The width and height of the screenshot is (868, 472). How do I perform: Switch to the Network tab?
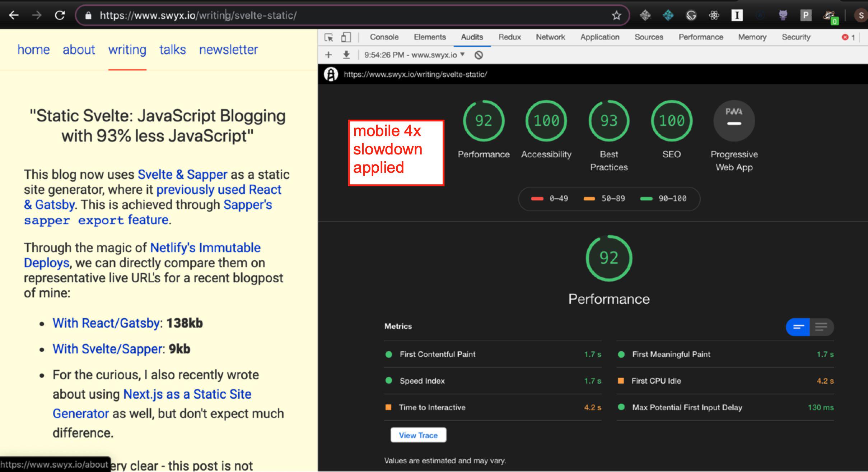pyautogui.click(x=550, y=37)
